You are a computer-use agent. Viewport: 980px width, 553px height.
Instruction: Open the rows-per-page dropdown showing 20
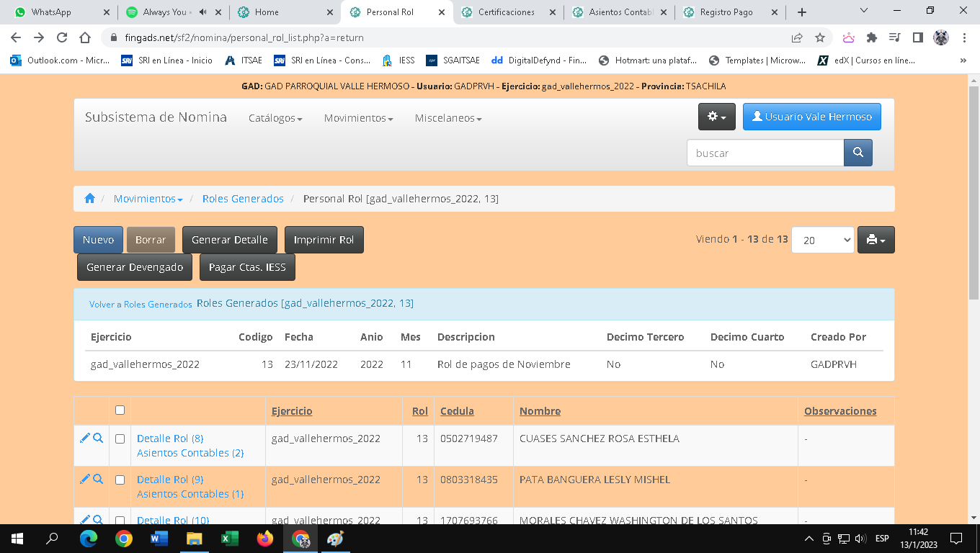click(822, 240)
